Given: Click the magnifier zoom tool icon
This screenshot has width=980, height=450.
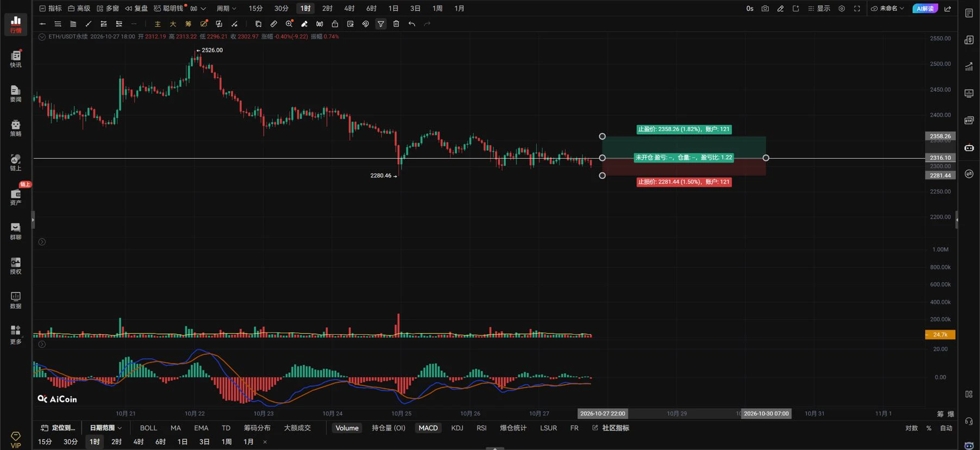Looking at the screenshot, I should tap(289, 24).
